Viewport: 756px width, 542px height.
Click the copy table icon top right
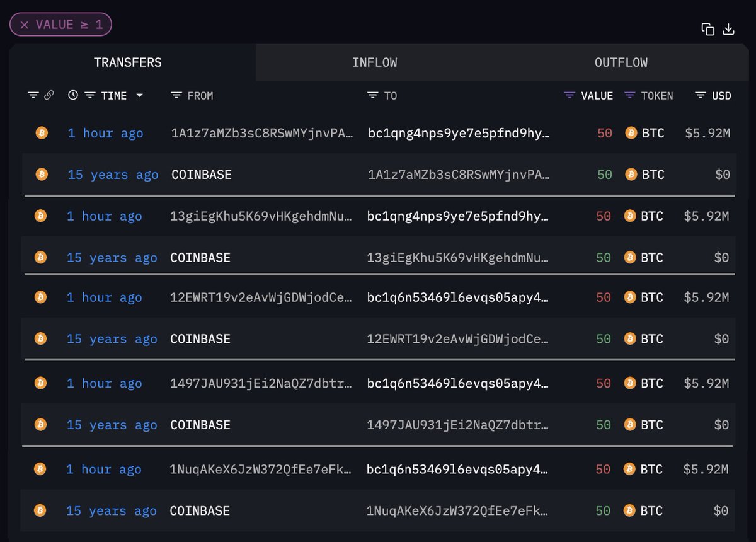[707, 29]
